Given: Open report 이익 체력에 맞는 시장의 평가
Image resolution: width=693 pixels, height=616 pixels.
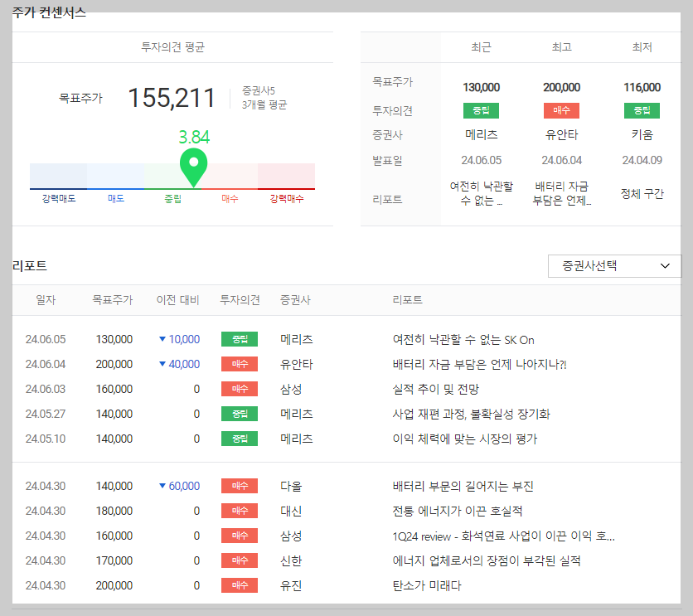Looking at the screenshot, I should pos(464,439).
